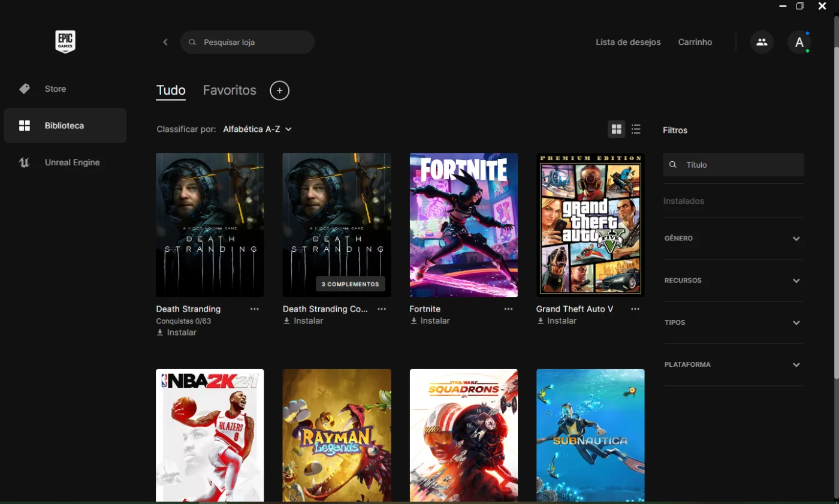
Task: Open the Alfabética A-Z sort dropdown
Action: 258,129
